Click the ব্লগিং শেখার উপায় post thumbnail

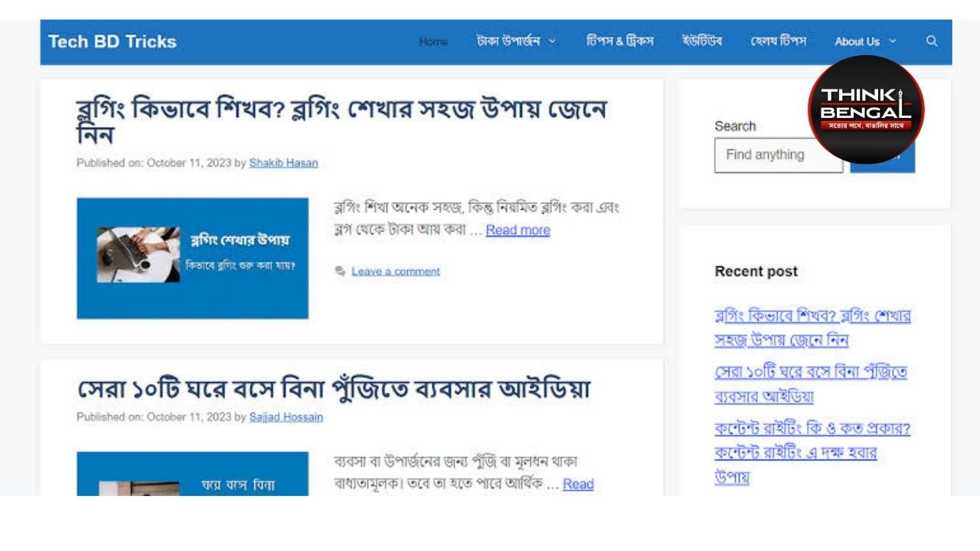(x=192, y=258)
